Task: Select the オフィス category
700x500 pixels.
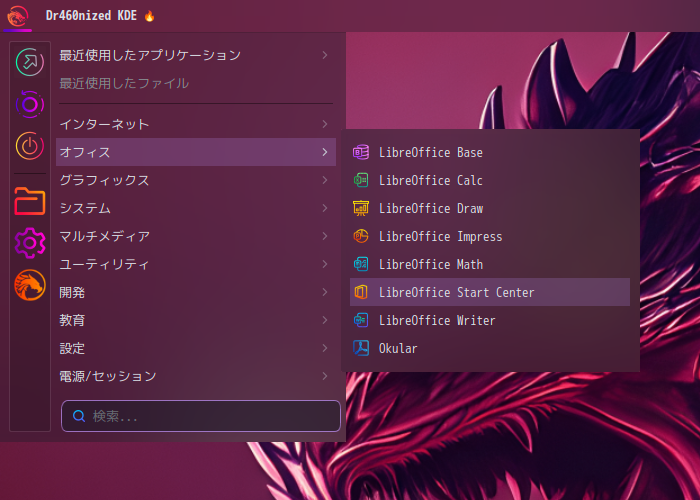Action: tap(196, 152)
